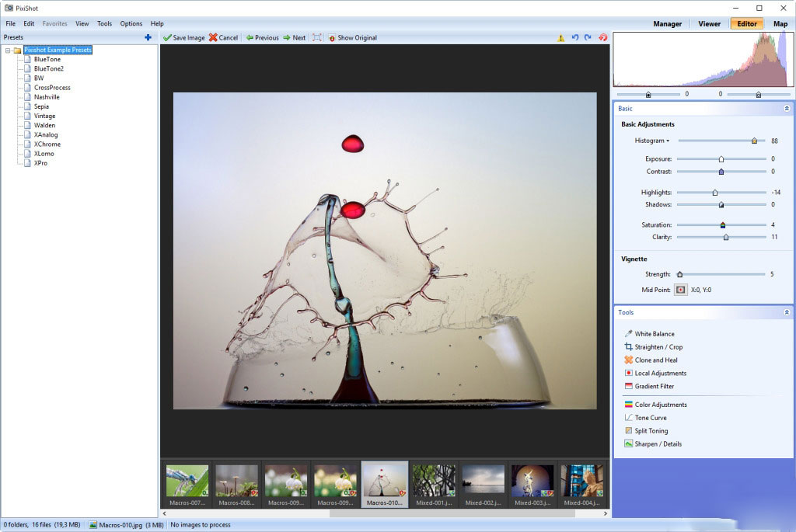Viewport: 796px width, 532px height.
Task: Click the Save Image button
Action: tap(184, 37)
